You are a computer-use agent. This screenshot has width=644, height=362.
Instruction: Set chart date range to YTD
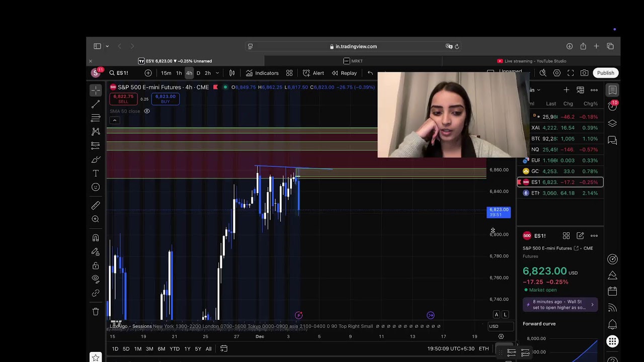[175, 349]
